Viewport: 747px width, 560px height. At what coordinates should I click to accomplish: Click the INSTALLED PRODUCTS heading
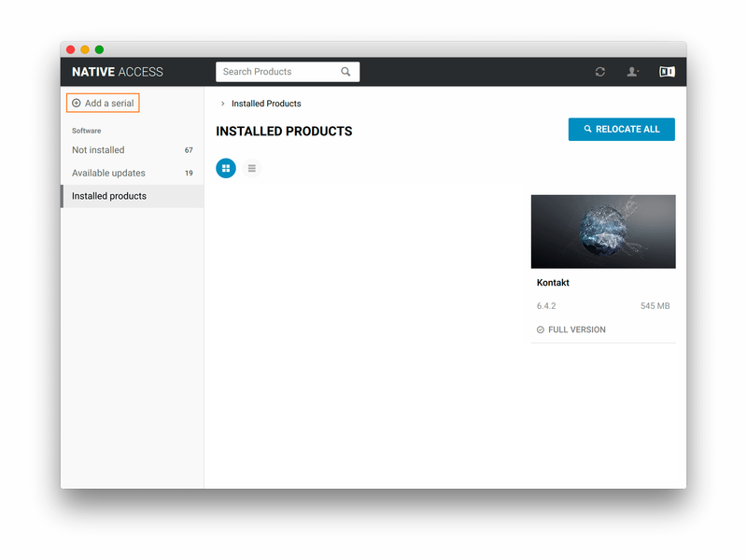pos(284,131)
